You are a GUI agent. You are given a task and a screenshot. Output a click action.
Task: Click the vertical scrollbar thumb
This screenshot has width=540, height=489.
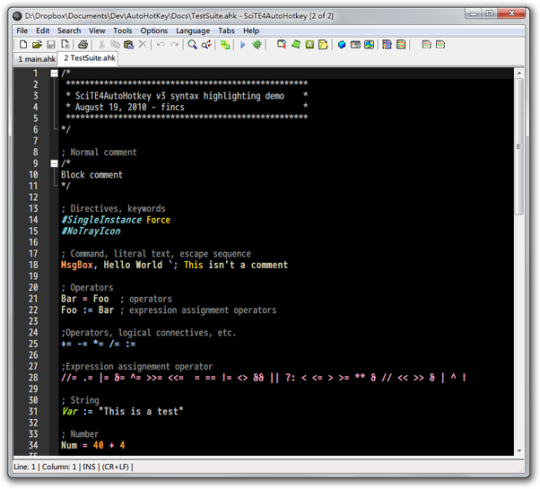point(519,147)
